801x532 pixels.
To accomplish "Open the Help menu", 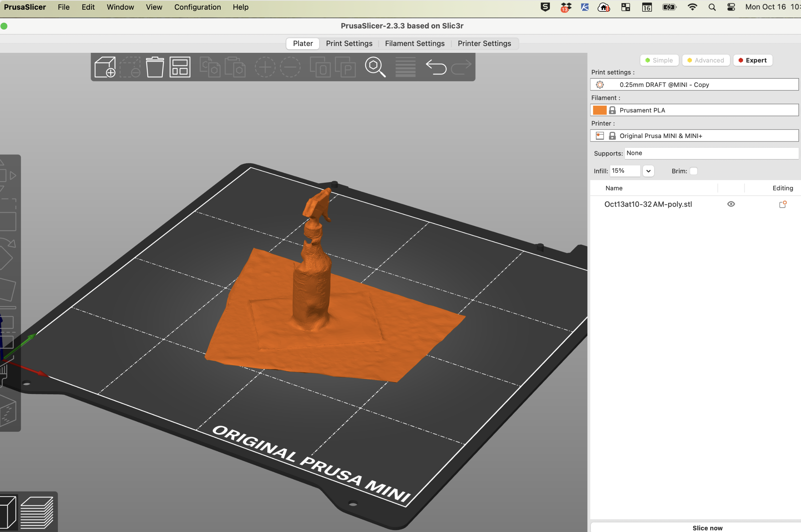I will (240, 7).
